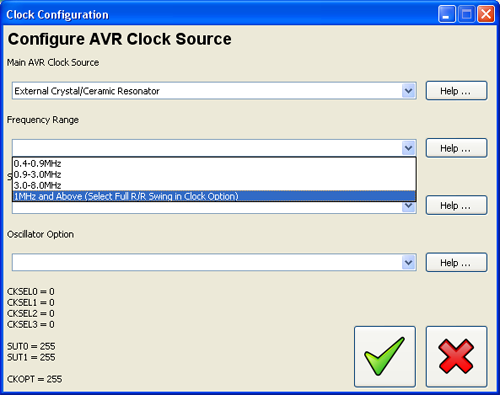Open the Main AVR Clock Source dropdown
The height and width of the screenshot is (395, 500).
click(409, 91)
